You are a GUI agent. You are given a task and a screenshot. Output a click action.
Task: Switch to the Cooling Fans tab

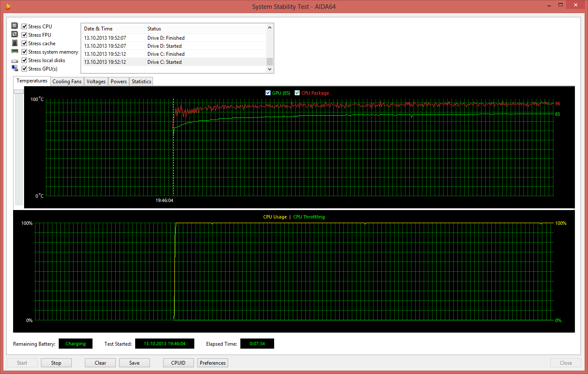tap(67, 82)
